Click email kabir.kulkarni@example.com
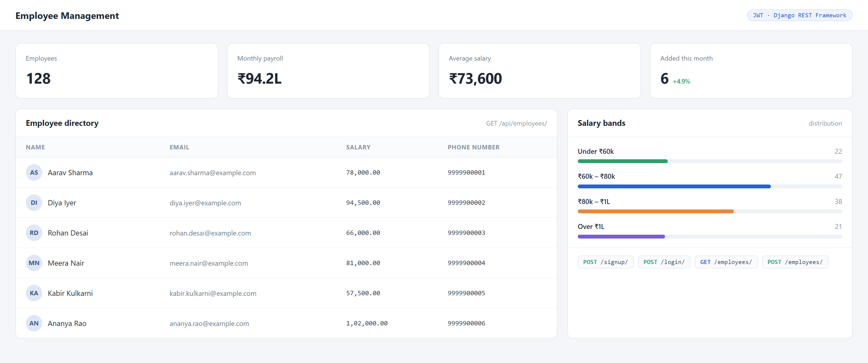This screenshot has width=868, height=363. [x=213, y=293]
